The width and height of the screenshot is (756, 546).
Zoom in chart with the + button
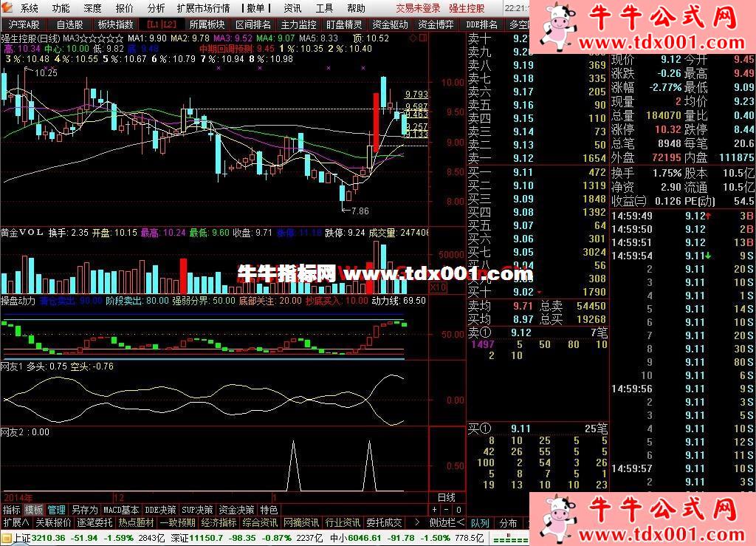[x=434, y=509]
